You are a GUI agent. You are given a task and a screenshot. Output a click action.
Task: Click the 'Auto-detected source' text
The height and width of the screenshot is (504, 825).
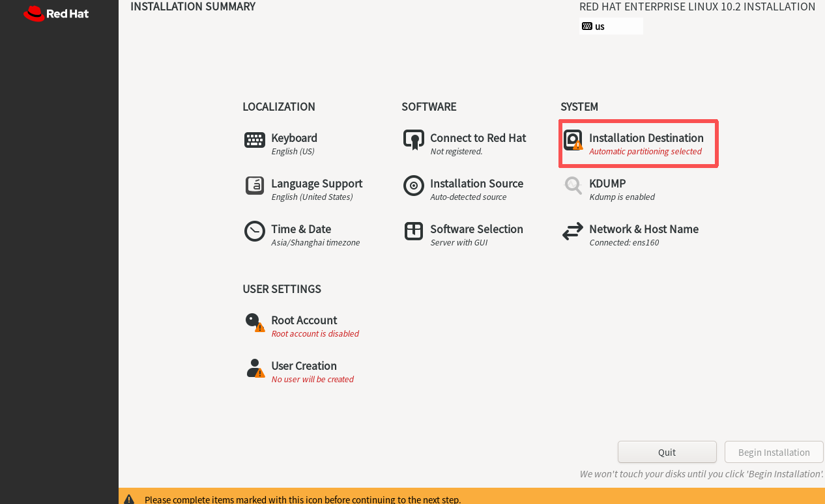[x=469, y=197]
